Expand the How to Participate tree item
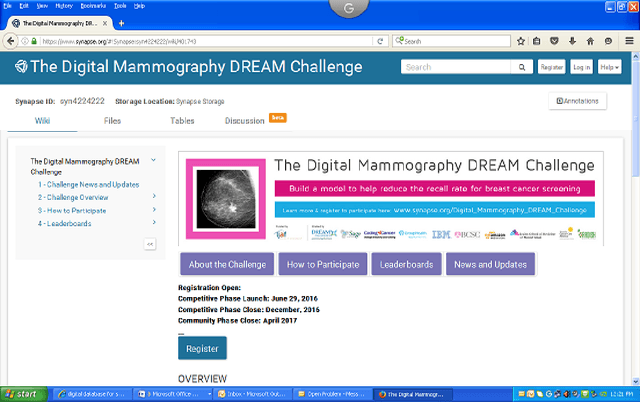The height and width of the screenshot is (402, 640). [153, 210]
